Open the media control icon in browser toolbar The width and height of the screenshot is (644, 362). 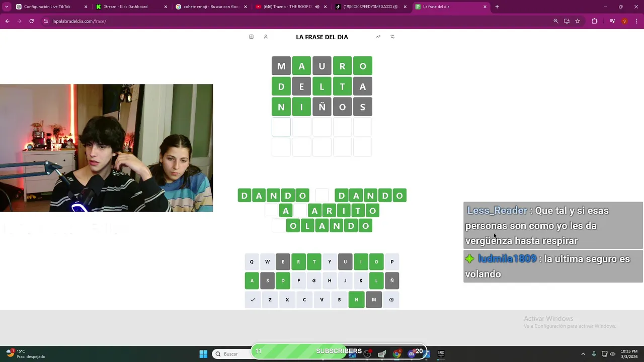click(612, 21)
